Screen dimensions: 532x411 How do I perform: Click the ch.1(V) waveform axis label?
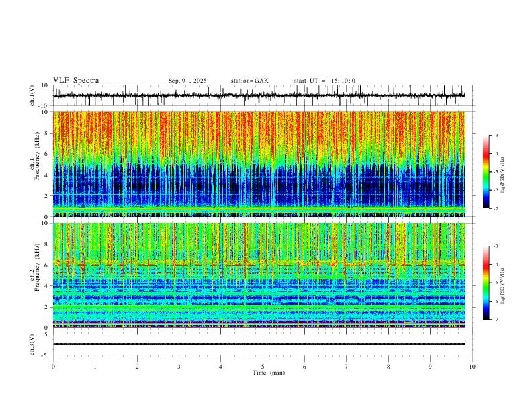[x=32, y=95]
